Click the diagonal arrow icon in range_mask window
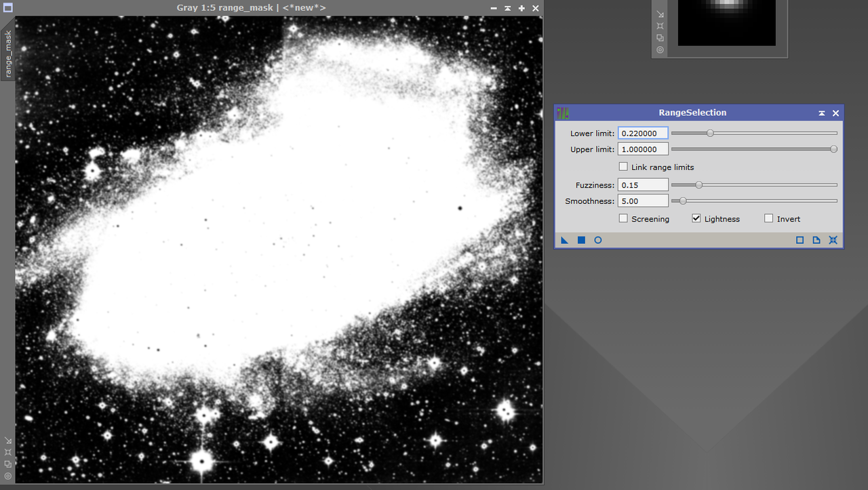This screenshot has height=490, width=868. point(7,441)
